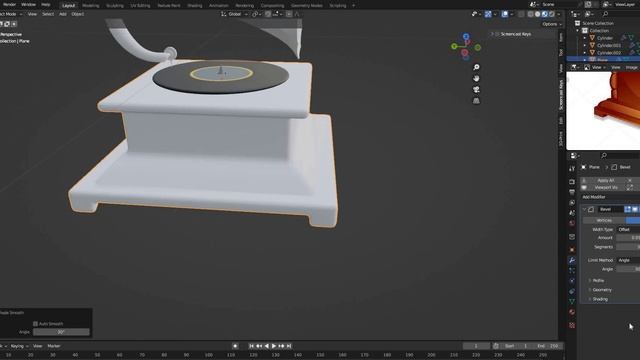Toggle the snapping magnet button
This screenshot has width=640, height=360.
pos(268,14)
